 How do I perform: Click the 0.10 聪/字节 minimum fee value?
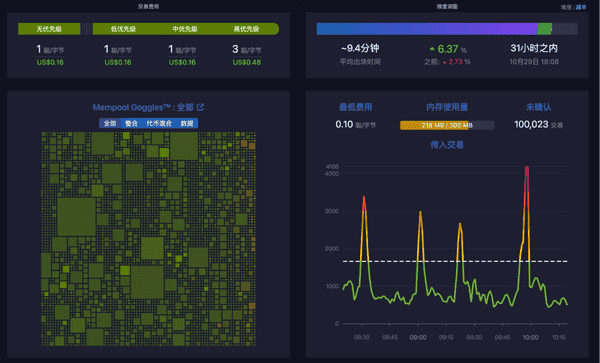pyautogui.click(x=355, y=124)
